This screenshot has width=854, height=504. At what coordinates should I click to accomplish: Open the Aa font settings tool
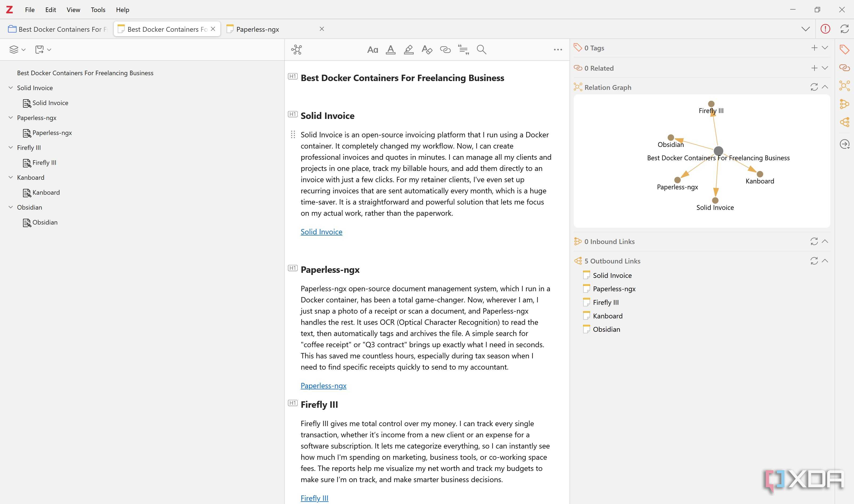point(373,50)
